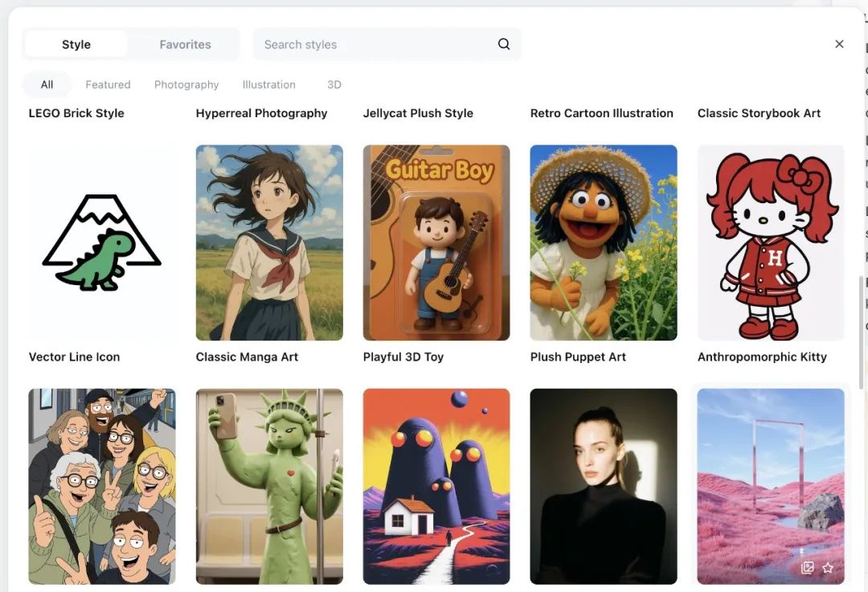
Task: Filter styles by Photography
Action: pos(186,84)
